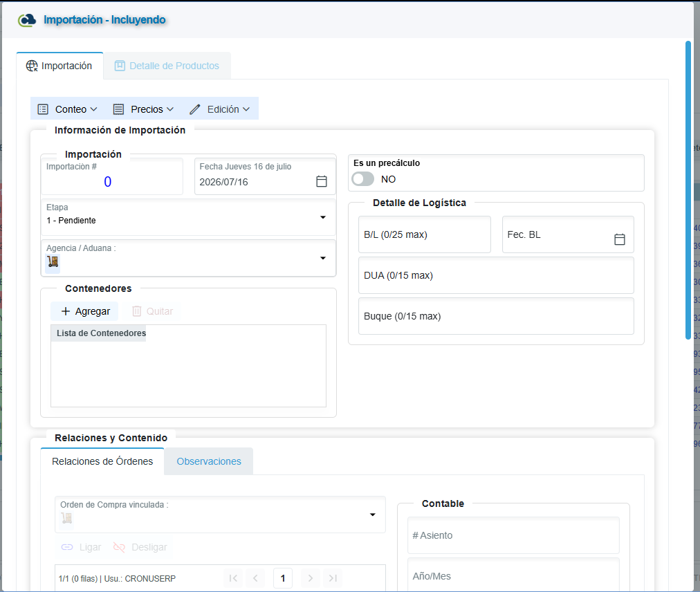Open the Conteo dropdown menu
Screen dimensions: 700x592
(67, 109)
